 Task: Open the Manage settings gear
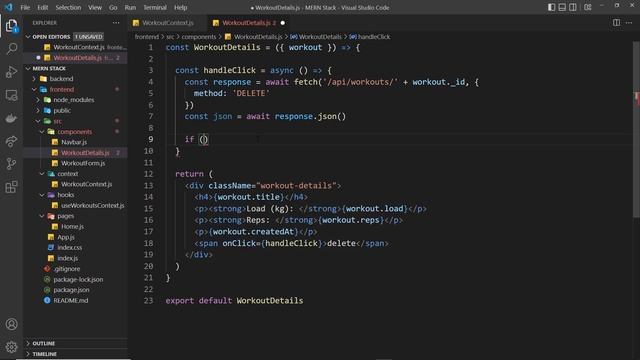tap(11, 347)
